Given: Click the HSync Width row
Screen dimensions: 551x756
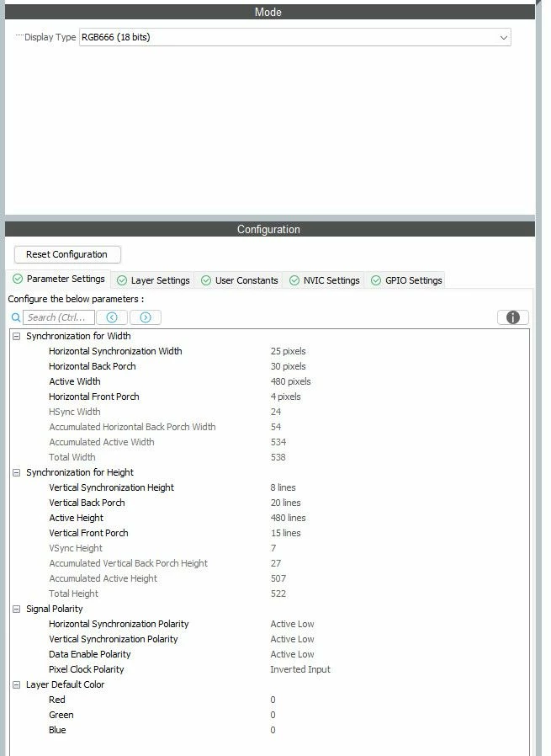Looking at the screenshot, I should pyautogui.click(x=270, y=412).
